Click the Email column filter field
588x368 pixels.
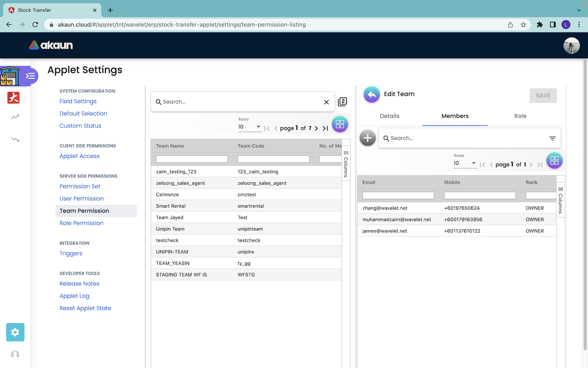point(398,195)
